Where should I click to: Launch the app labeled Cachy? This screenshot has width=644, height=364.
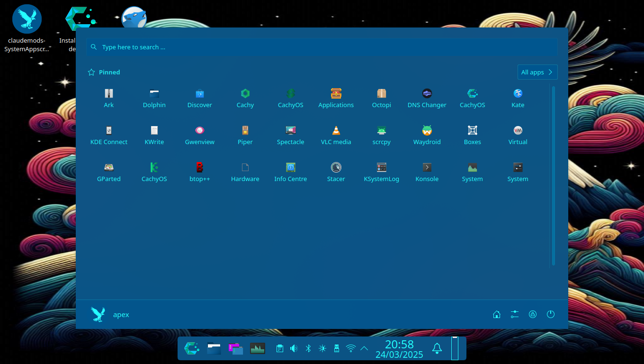pyautogui.click(x=245, y=98)
